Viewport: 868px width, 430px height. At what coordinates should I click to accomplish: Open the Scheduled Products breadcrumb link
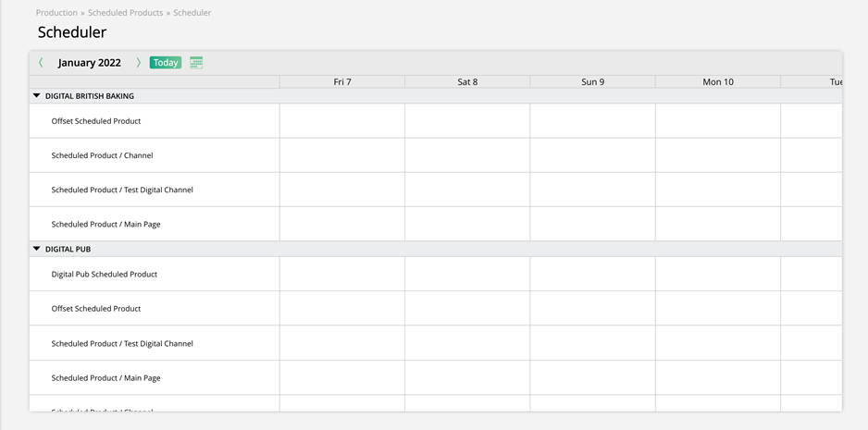tap(125, 13)
